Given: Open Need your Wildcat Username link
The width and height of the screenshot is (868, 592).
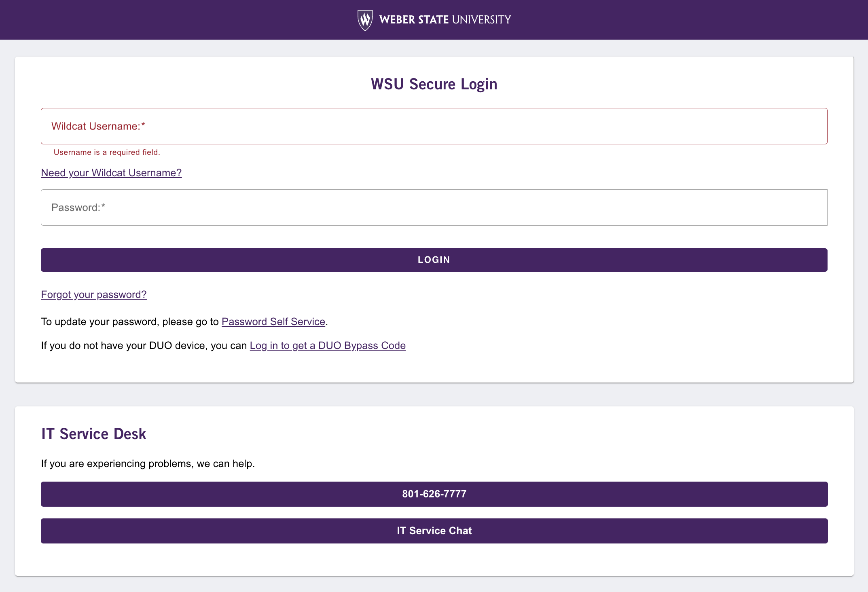Looking at the screenshot, I should [x=111, y=173].
